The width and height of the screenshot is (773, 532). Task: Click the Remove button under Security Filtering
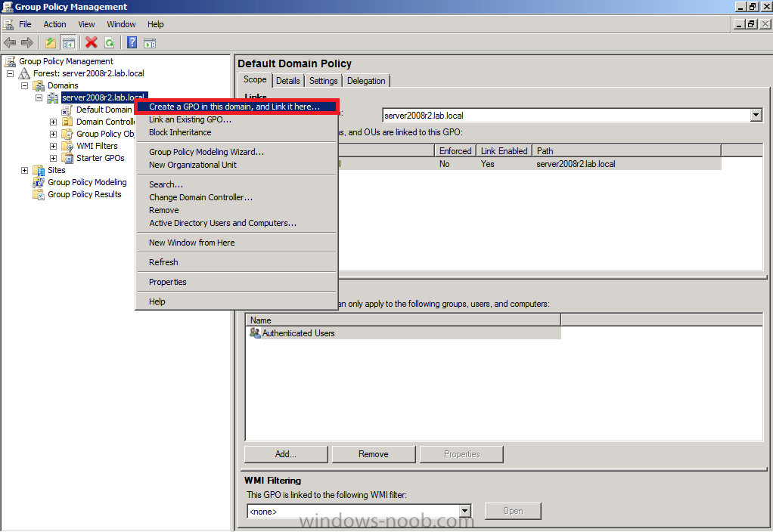374,454
